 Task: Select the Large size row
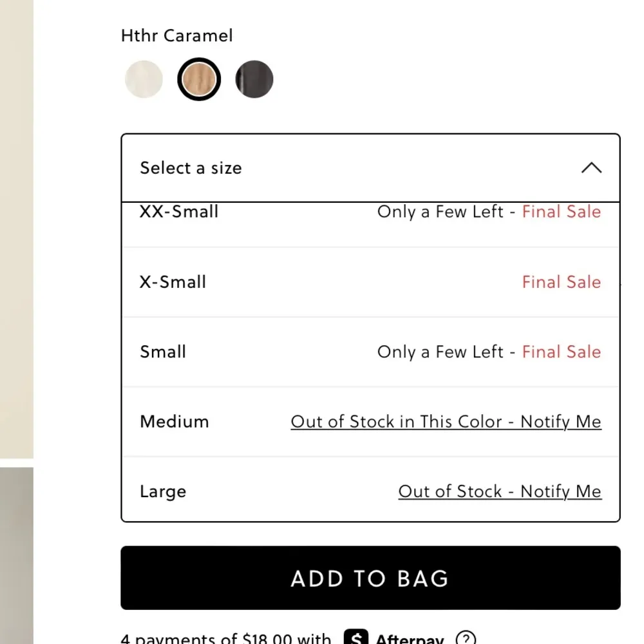point(163,492)
